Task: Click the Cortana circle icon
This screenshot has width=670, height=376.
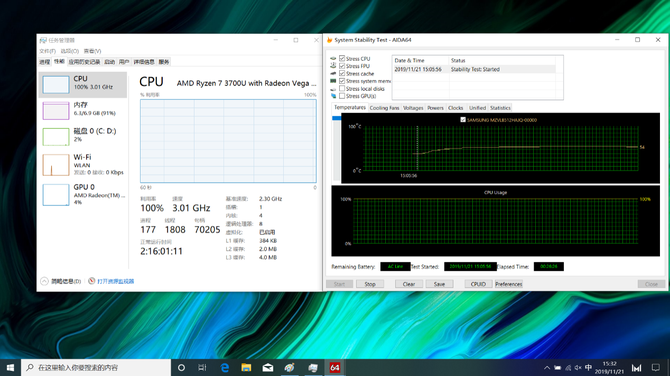Action: coord(181,367)
